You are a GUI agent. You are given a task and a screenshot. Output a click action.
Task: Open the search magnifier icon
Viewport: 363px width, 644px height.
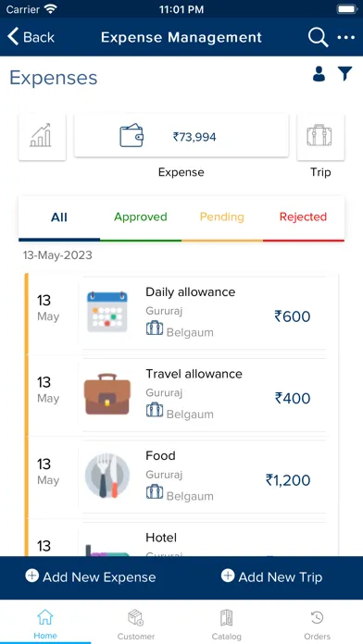319,37
